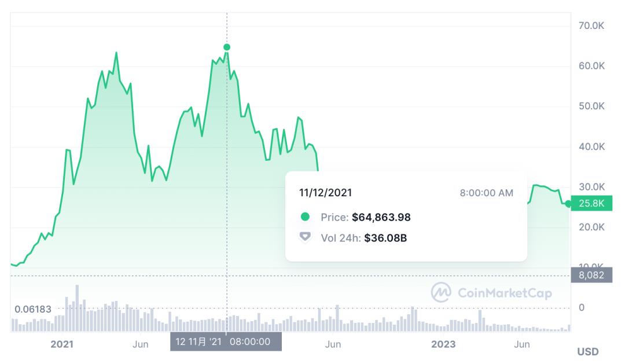
Task: Select the 25.8K current price label
Action: pyautogui.click(x=591, y=203)
